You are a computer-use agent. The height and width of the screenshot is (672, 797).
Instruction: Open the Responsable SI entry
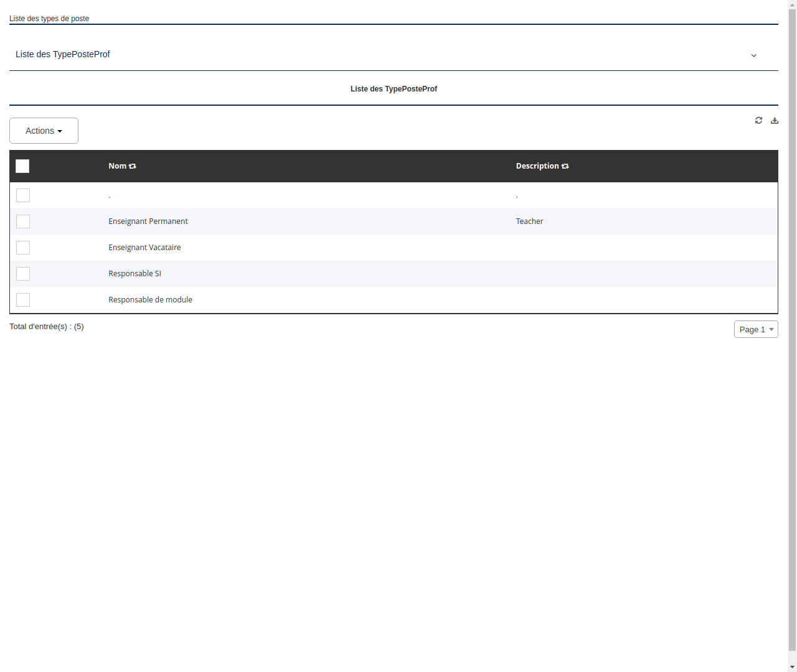click(x=134, y=274)
